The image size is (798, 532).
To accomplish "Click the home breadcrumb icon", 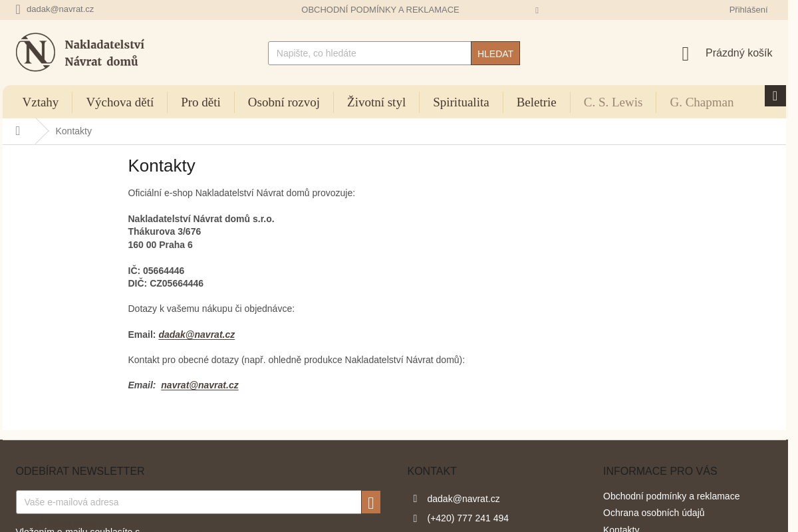I will click(x=18, y=131).
